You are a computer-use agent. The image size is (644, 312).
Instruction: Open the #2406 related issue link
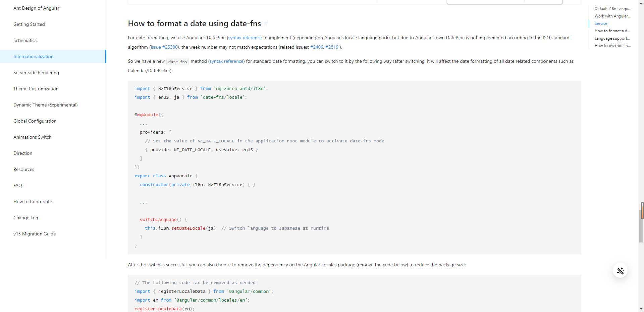click(x=317, y=47)
